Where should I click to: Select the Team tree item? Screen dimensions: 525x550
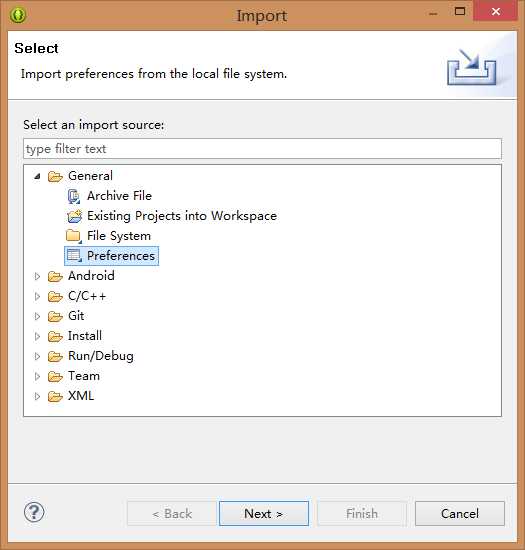coord(84,376)
